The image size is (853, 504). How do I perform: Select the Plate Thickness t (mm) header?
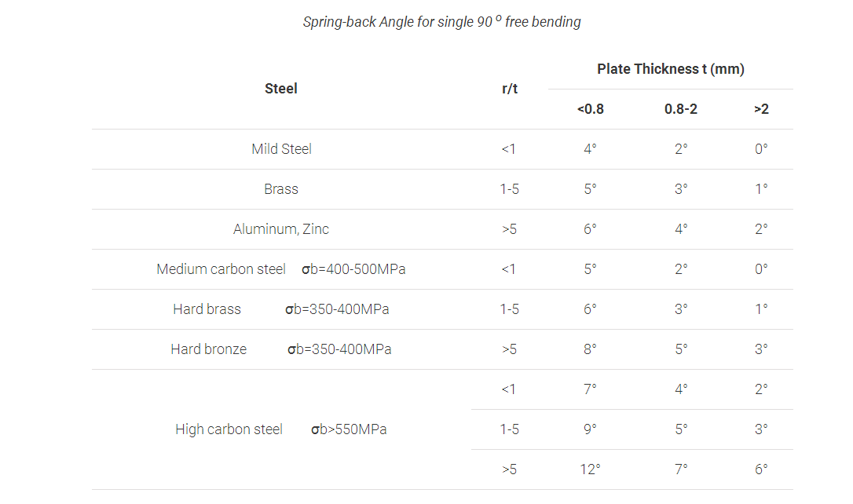[671, 69]
